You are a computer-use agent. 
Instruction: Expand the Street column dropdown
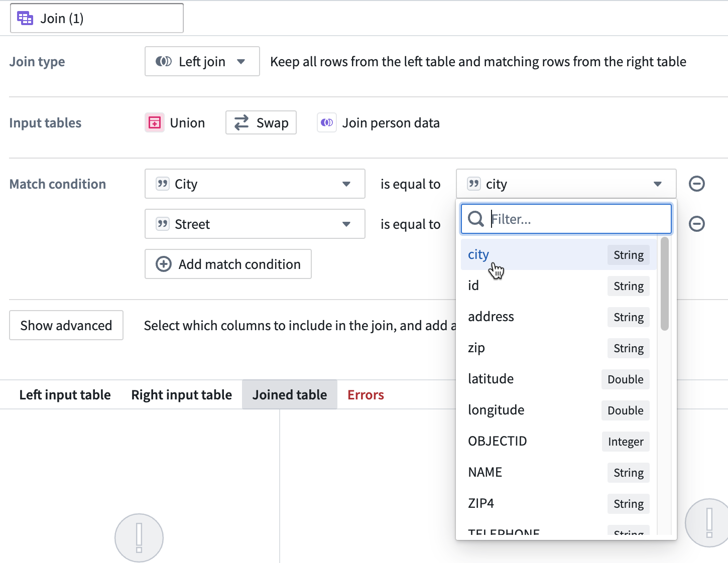click(255, 224)
